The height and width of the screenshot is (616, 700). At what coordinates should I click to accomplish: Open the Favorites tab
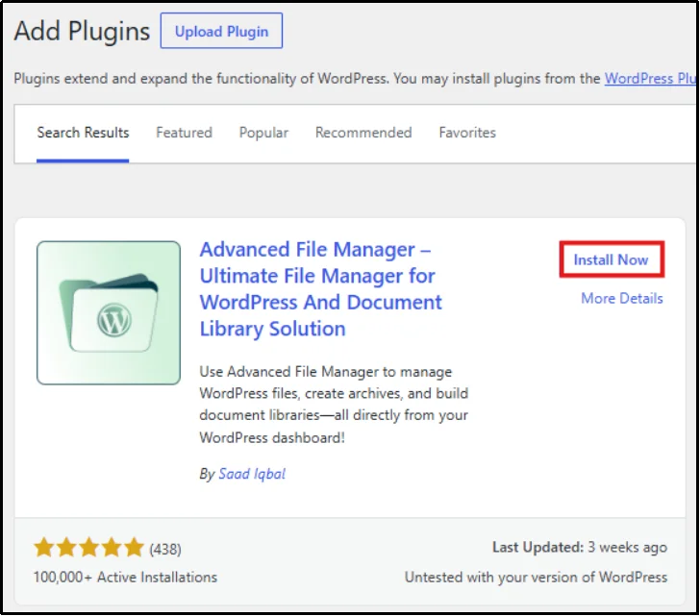pyautogui.click(x=467, y=133)
